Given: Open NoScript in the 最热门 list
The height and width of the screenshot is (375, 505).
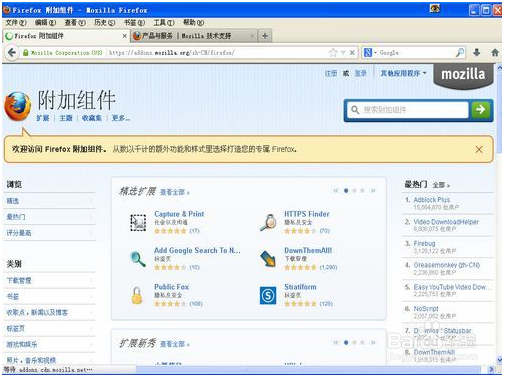Looking at the screenshot, I should click(x=426, y=309).
